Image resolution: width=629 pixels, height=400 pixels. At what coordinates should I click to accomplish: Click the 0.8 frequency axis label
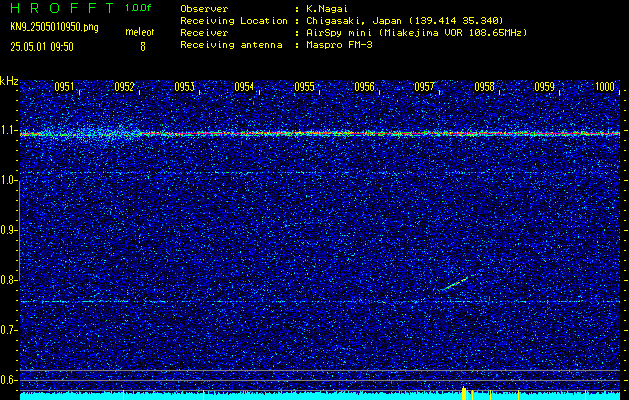click(x=8, y=280)
